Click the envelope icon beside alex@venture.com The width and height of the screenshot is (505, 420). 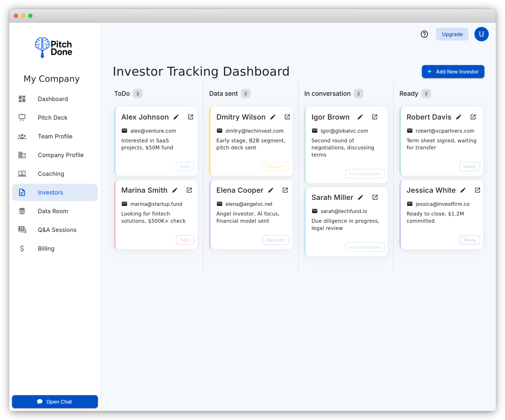pyautogui.click(x=124, y=131)
